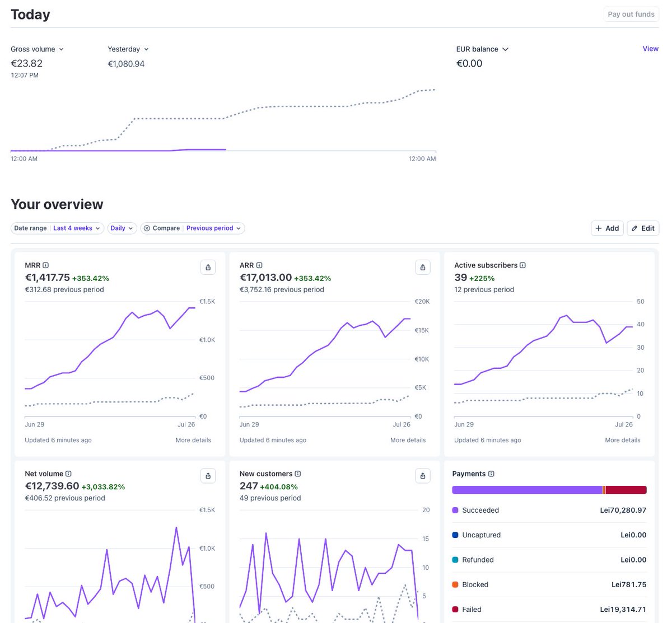Click the Add button in overview
This screenshot has width=672, height=623.
(x=607, y=228)
